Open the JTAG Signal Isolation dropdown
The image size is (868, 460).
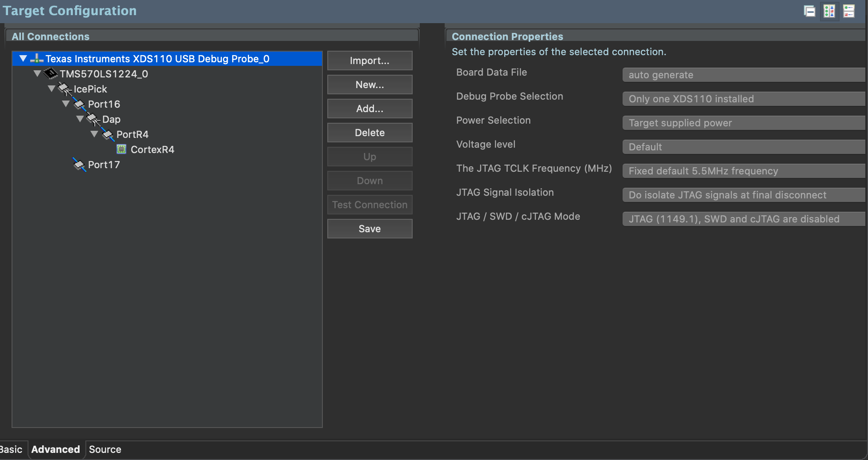[x=744, y=195]
